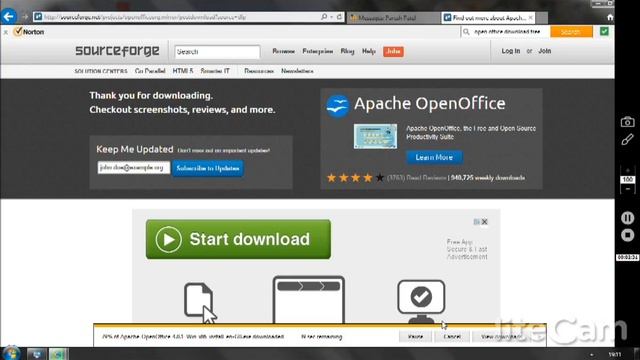Click the green Norton check icon

click(x=604, y=31)
